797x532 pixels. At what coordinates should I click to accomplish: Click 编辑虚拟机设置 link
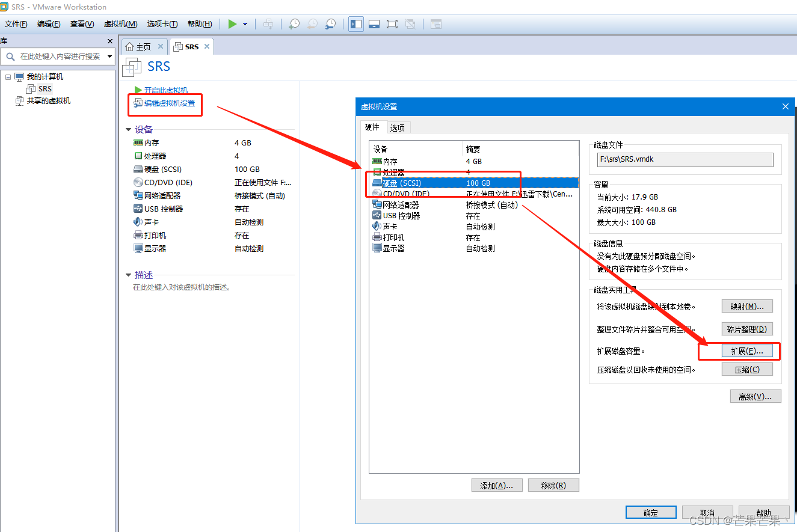click(170, 103)
